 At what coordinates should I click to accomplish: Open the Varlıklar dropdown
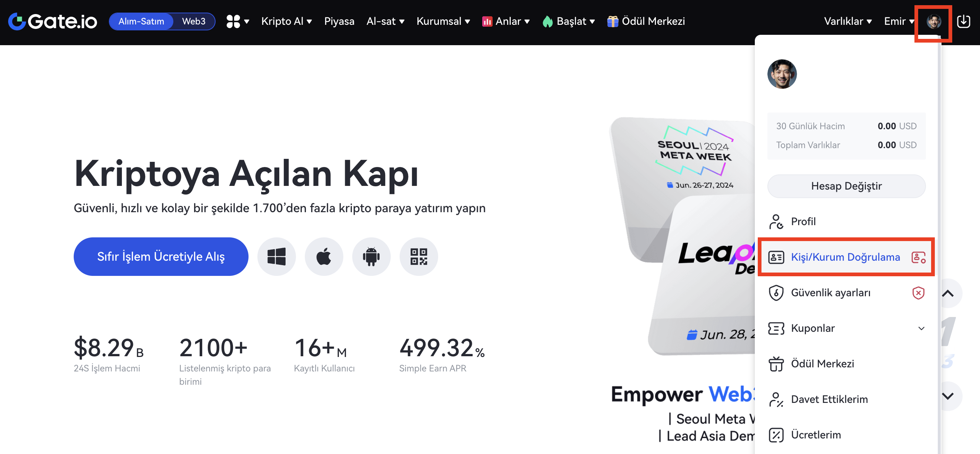(x=848, y=21)
